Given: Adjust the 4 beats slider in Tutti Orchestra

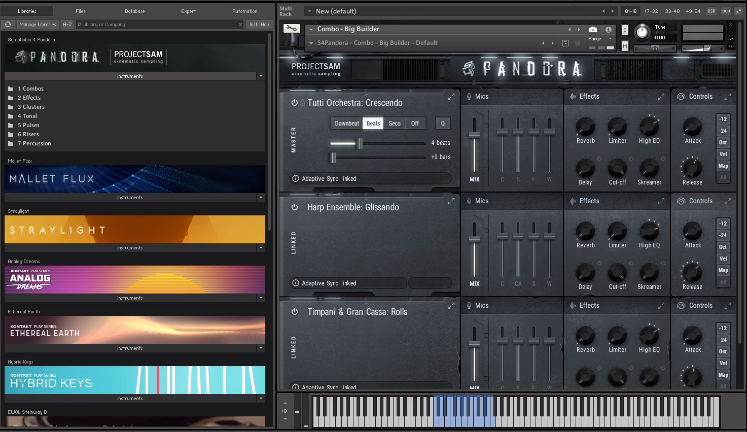Looking at the screenshot, I should pyautogui.click(x=360, y=143).
